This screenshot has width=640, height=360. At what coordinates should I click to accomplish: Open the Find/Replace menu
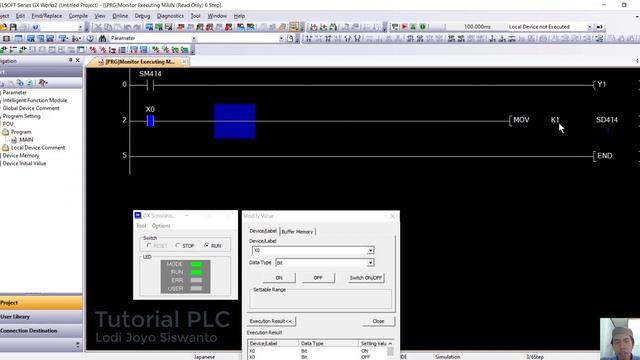(x=47, y=16)
